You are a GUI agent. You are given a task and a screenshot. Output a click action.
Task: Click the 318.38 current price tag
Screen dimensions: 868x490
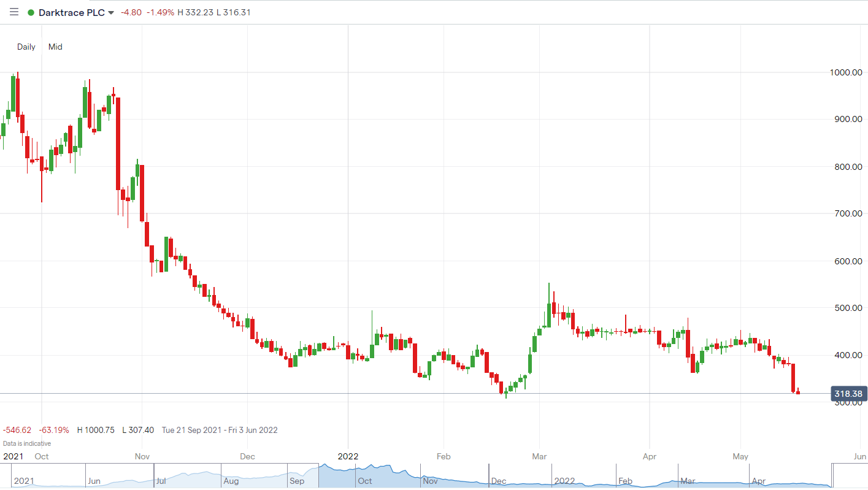point(848,394)
